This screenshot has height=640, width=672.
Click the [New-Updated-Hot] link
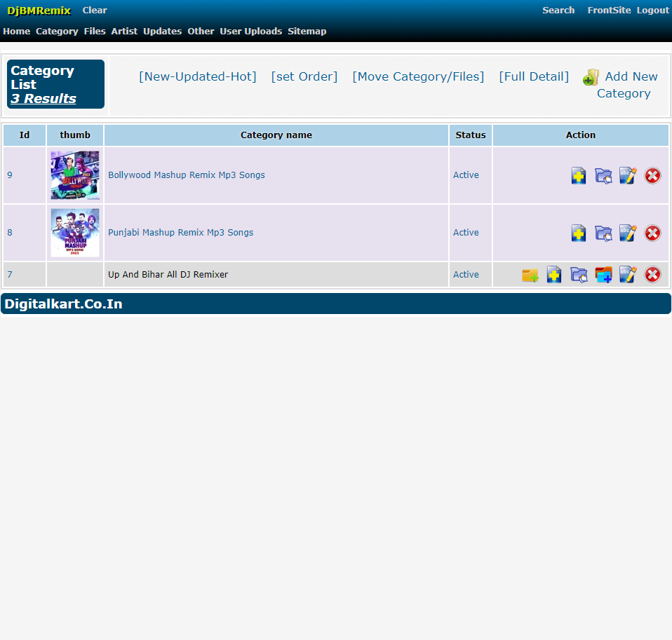point(197,76)
